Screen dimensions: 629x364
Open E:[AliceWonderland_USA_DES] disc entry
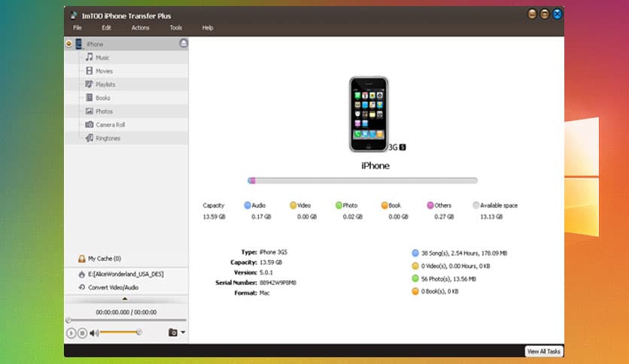[x=126, y=275]
